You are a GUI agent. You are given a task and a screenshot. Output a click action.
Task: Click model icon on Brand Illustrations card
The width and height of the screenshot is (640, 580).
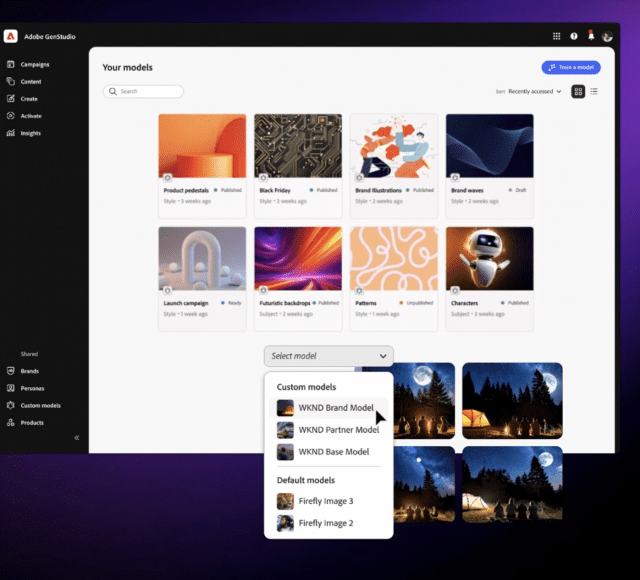coord(359,178)
